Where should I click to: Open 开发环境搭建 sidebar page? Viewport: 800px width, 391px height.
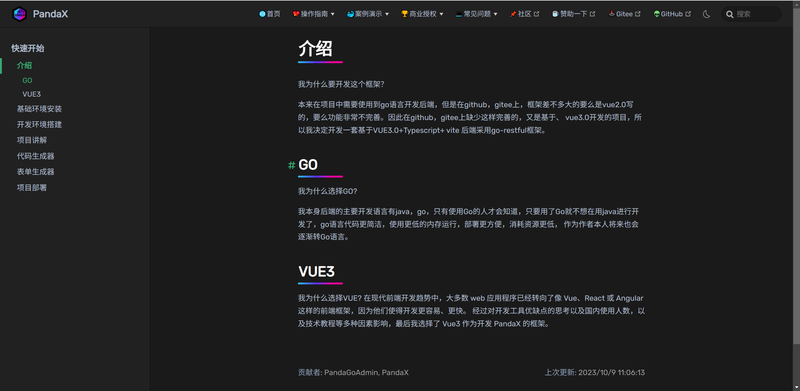39,125
